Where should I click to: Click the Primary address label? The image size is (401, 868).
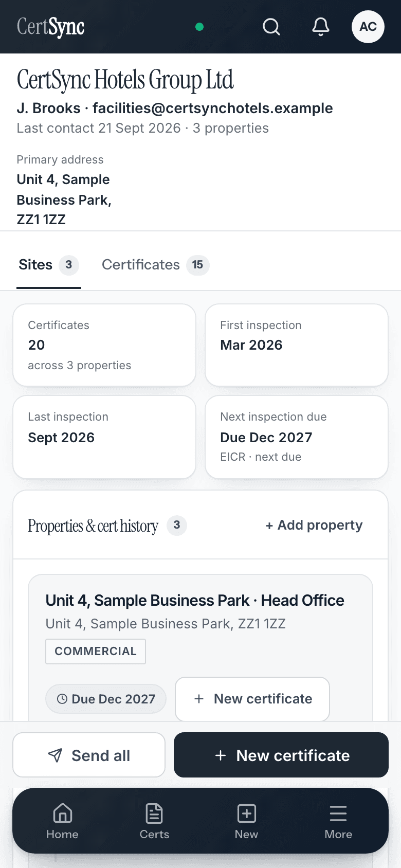coord(60,159)
